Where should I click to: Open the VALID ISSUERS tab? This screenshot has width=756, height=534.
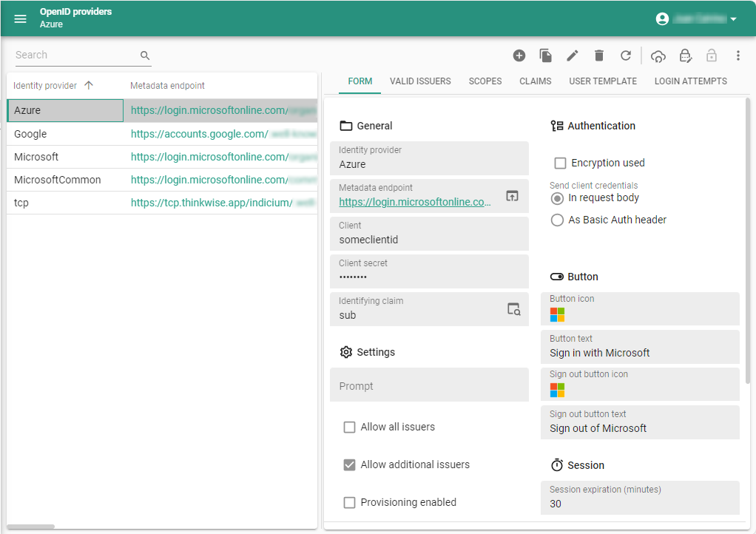pos(420,81)
